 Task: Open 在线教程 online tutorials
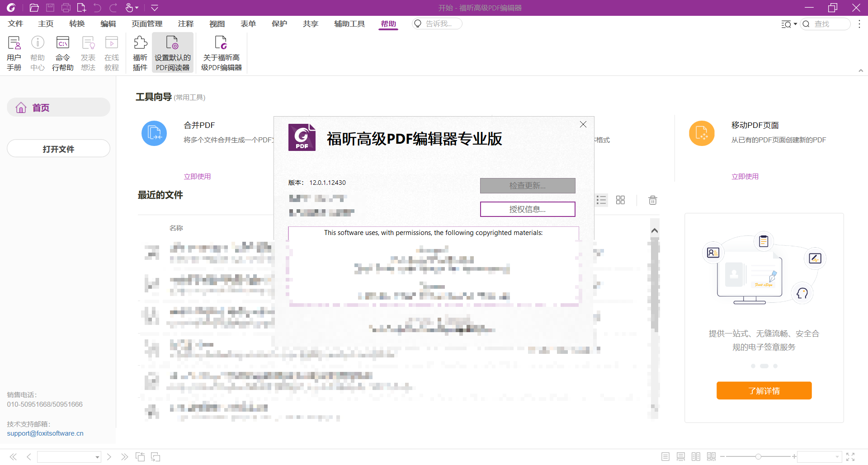tap(112, 53)
